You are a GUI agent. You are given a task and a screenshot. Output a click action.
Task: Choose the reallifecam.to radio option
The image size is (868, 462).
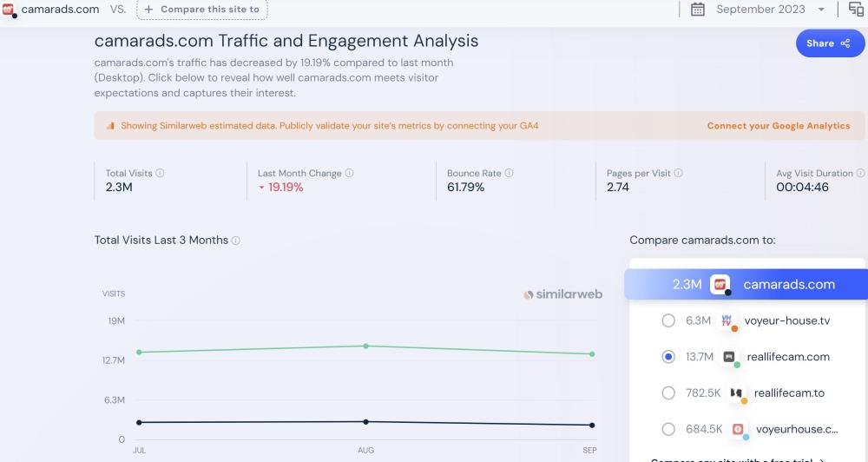pyautogui.click(x=668, y=393)
